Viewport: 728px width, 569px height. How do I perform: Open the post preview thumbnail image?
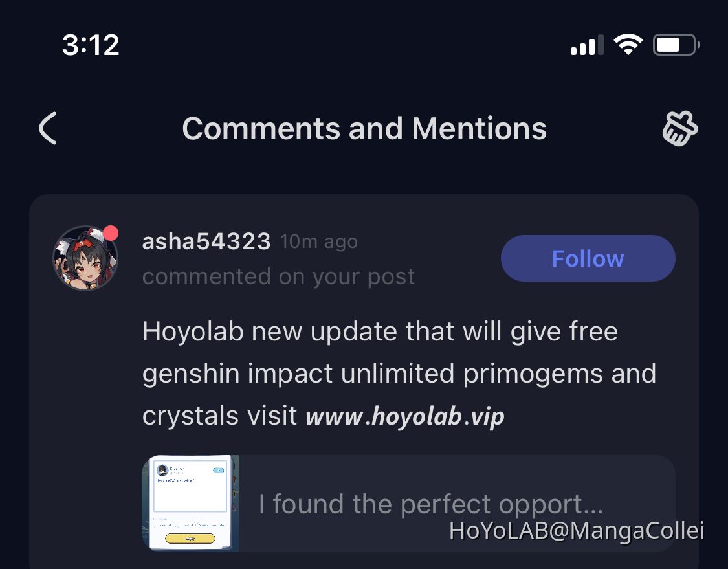pos(190,503)
